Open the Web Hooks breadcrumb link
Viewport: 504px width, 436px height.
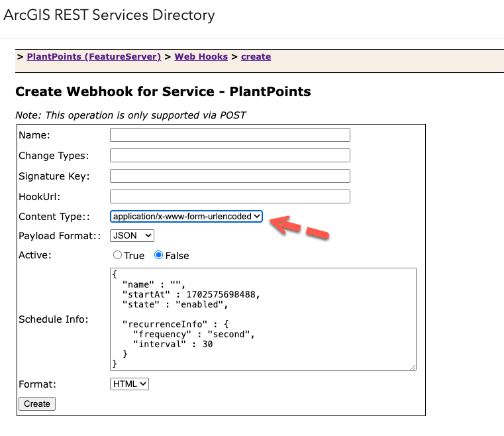point(201,57)
